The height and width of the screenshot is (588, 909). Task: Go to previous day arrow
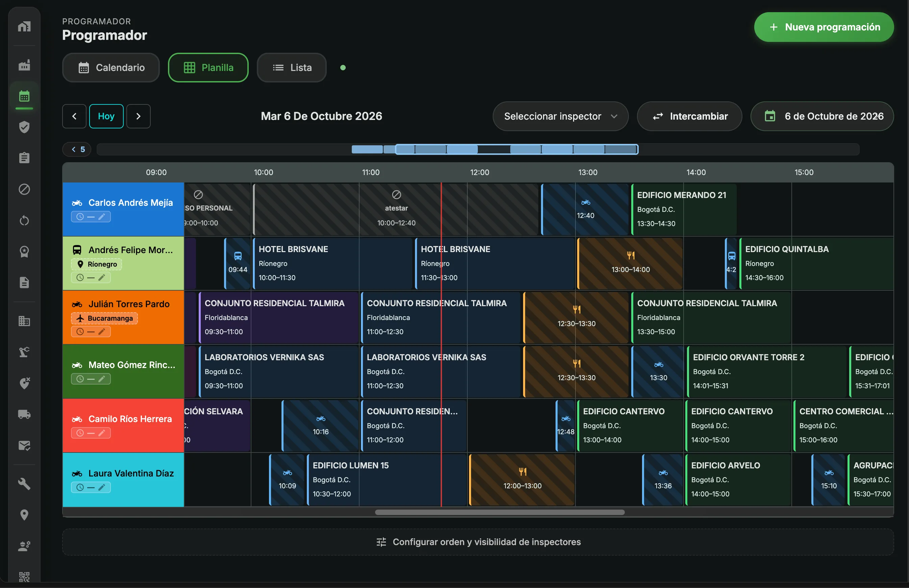(74, 116)
